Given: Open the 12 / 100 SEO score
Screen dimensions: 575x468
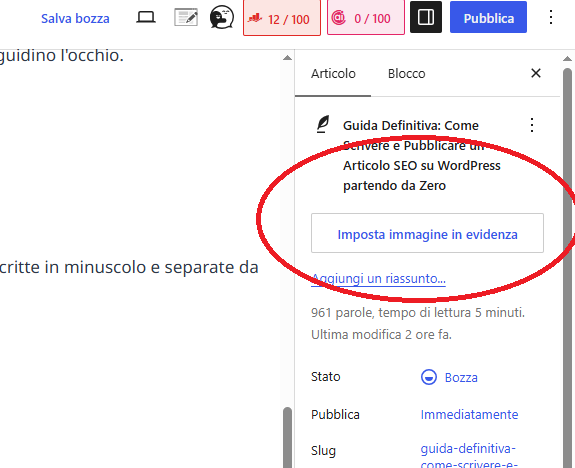Looking at the screenshot, I should [282, 18].
